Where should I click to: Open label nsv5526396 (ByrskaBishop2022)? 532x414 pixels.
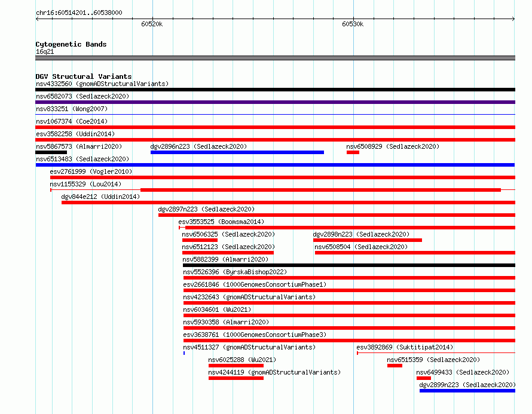[235, 272]
